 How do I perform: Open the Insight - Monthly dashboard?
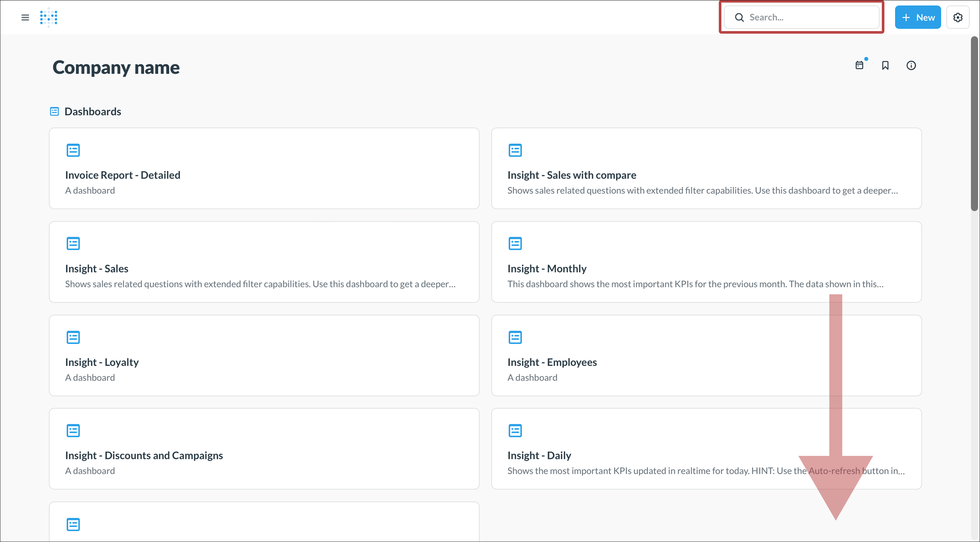tap(547, 268)
